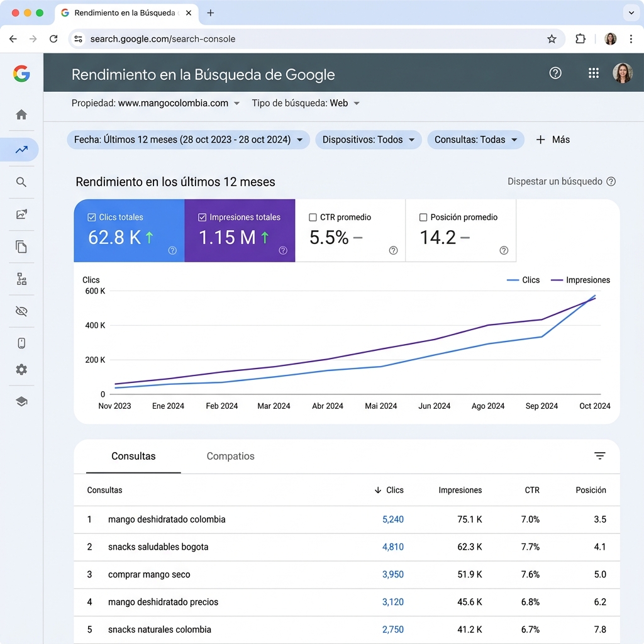This screenshot has width=644, height=644.
Task: Open query snacks naturales colombia
Action: pyautogui.click(x=159, y=629)
